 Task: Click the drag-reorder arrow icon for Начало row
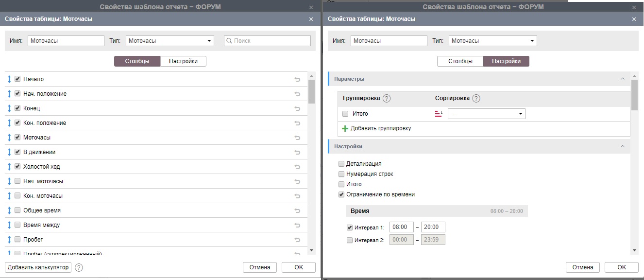pyautogui.click(x=9, y=79)
